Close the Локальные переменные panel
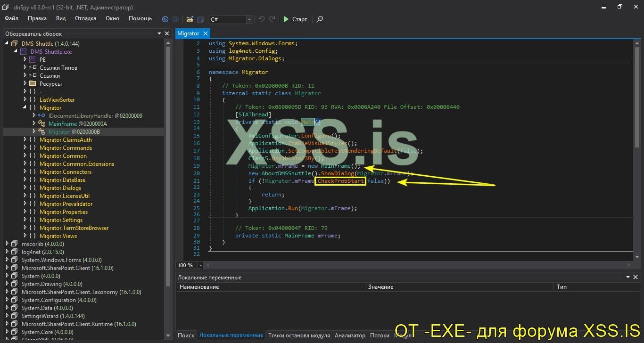 click(x=636, y=278)
